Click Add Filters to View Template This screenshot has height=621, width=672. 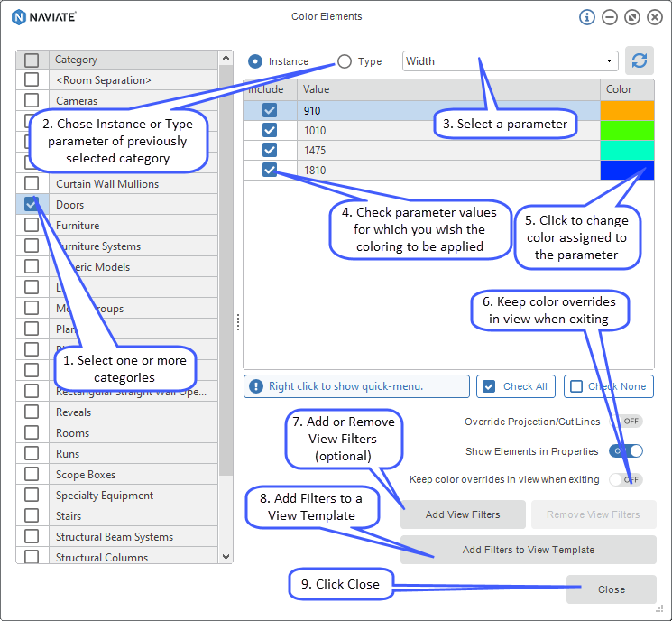point(529,550)
